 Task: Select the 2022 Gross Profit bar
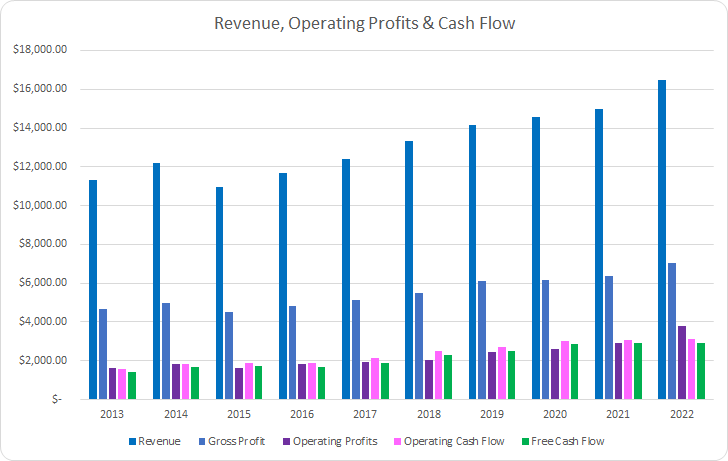pyautogui.click(x=672, y=331)
